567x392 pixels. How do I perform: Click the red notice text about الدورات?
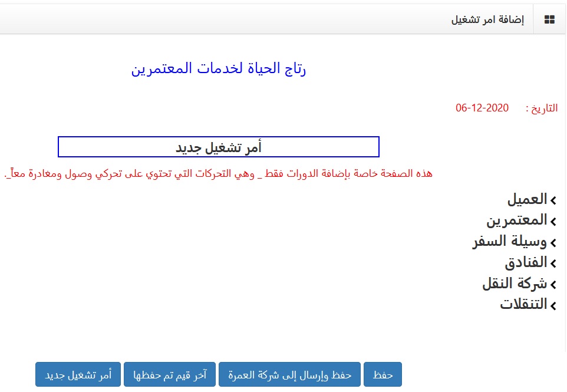tap(218, 174)
